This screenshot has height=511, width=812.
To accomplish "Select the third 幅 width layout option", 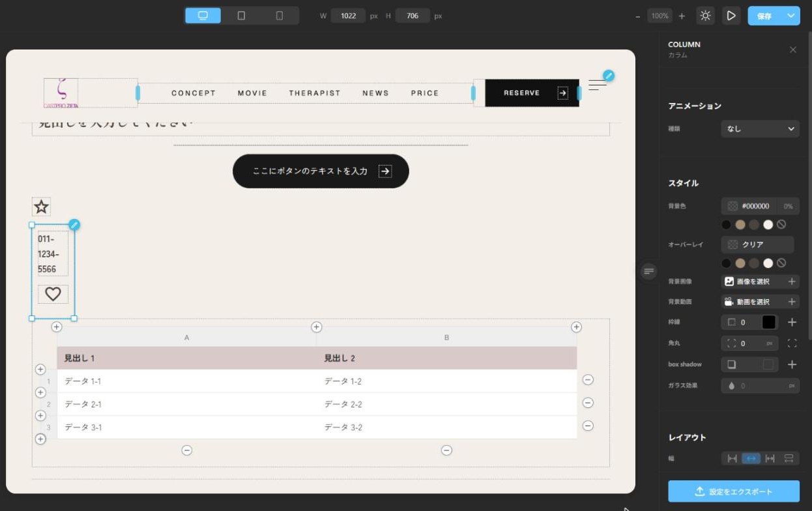I will pyautogui.click(x=770, y=458).
